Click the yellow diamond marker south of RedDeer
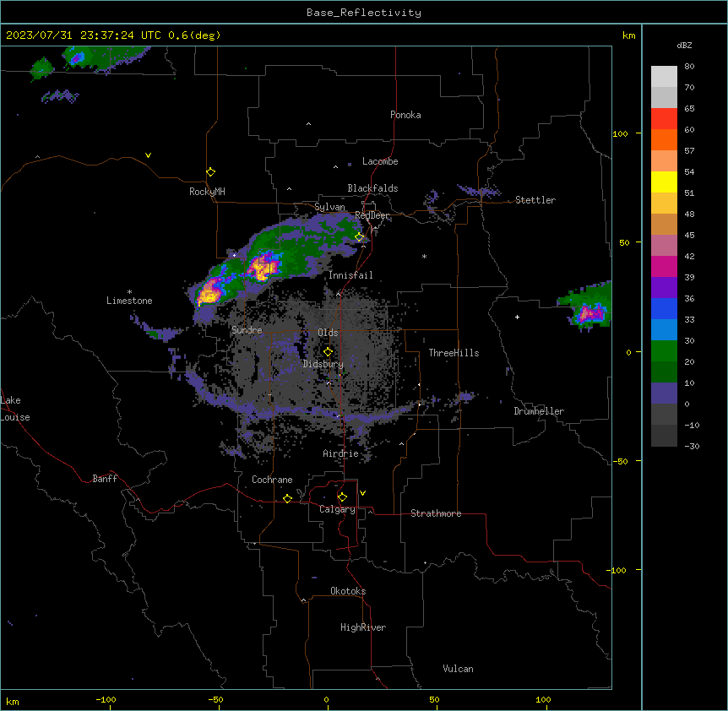This screenshot has width=728, height=711. click(x=360, y=237)
